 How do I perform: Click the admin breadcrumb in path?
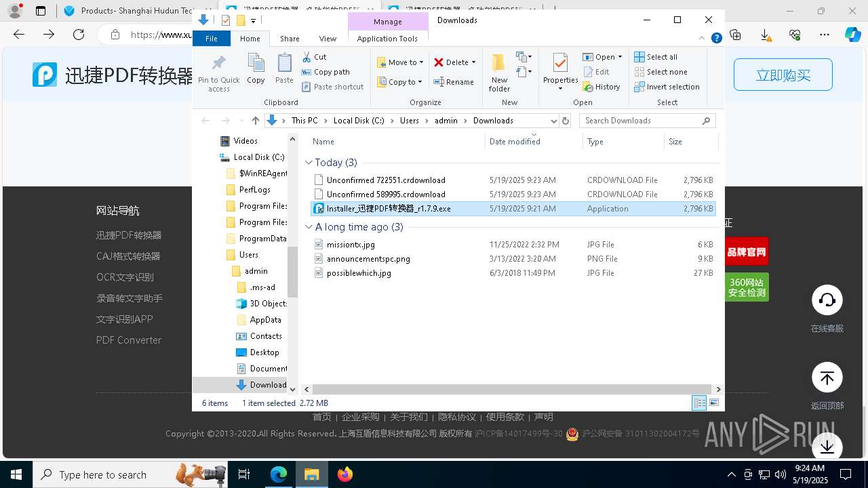pyautogui.click(x=446, y=121)
